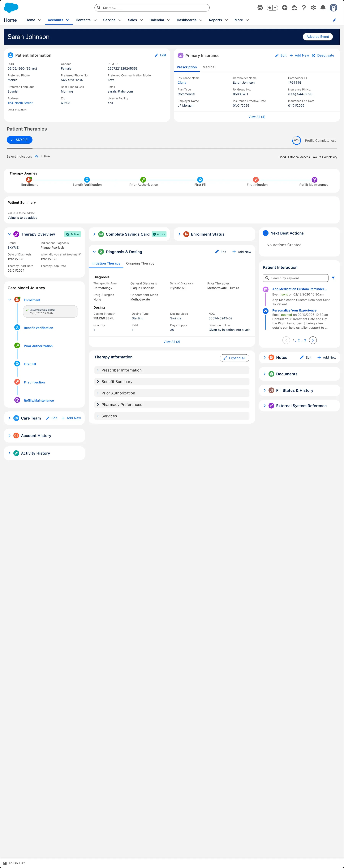Click the edit pencil in navigation bar
This screenshot has height=868, width=344.
tap(334, 20)
